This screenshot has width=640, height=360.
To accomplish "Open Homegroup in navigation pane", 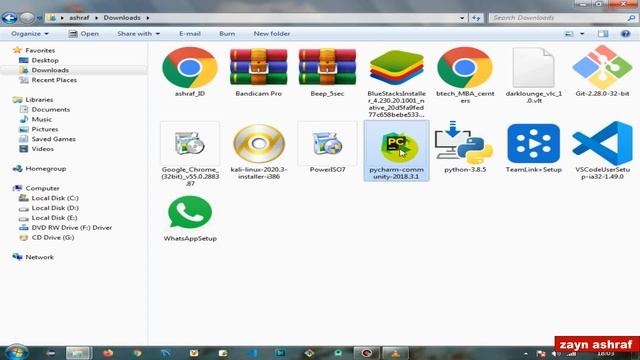I will (x=46, y=169).
